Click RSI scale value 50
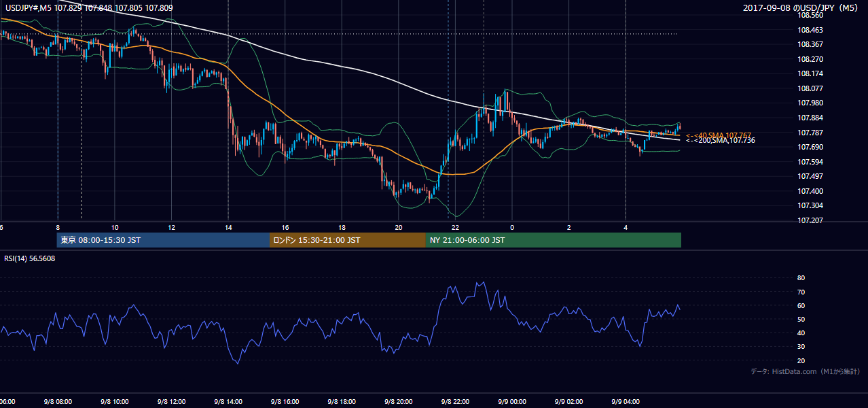Viewport: 868px width, 408px height. [801, 319]
